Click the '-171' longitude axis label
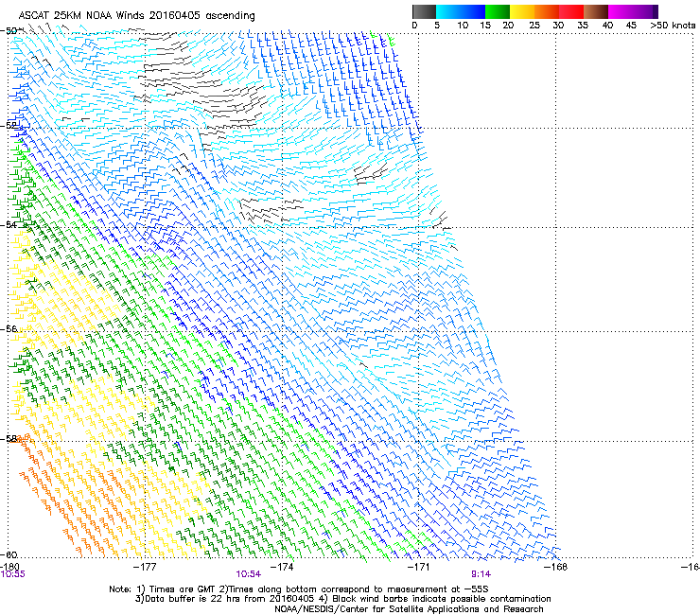This screenshot has height=615, width=700. (419, 567)
